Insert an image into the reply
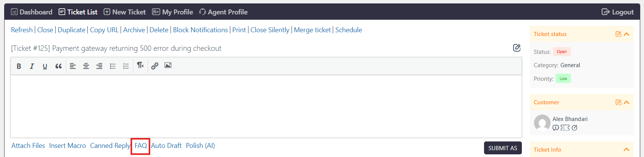The width and height of the screenshot is (644, 157). (x=168, y=66)
